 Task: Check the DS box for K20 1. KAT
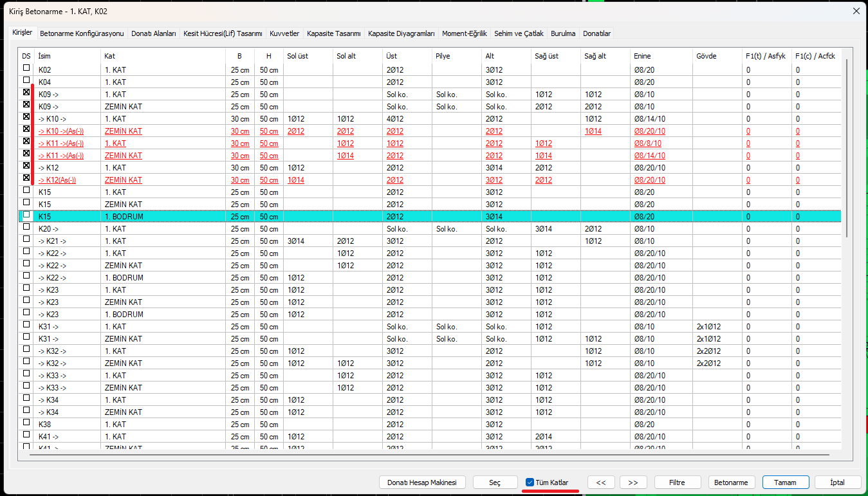point(26,226)
